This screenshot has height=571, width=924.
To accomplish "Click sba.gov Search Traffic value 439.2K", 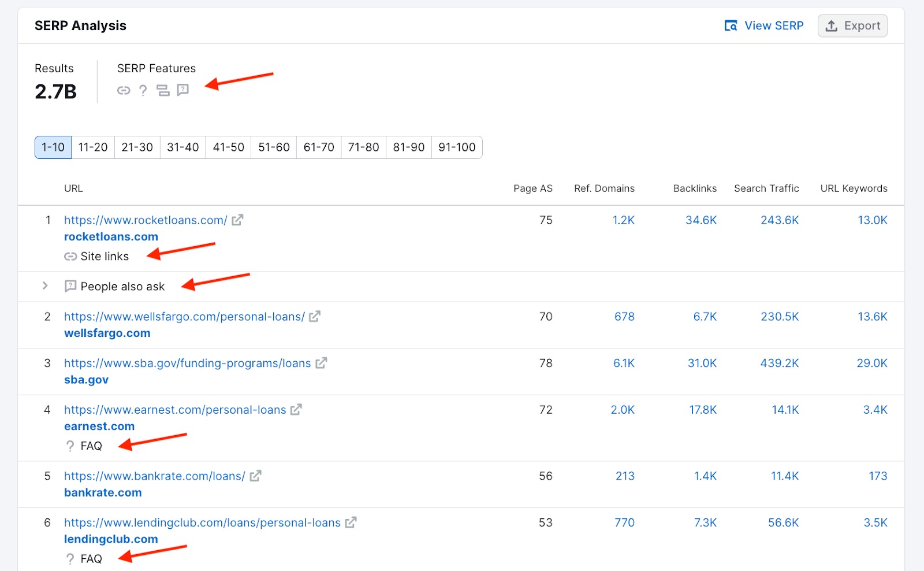I will pos(780,363).
